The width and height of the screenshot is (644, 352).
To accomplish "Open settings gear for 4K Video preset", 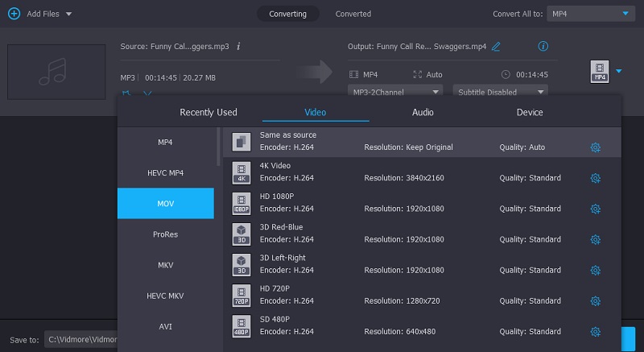I will tap(596, 178).
